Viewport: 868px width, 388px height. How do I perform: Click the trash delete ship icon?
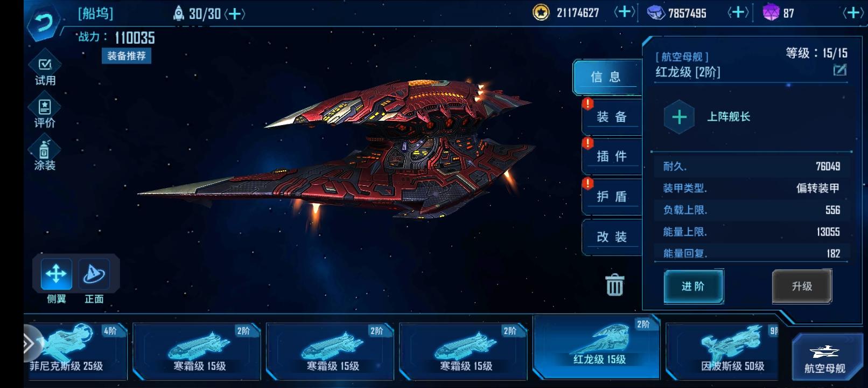(614, 285)
